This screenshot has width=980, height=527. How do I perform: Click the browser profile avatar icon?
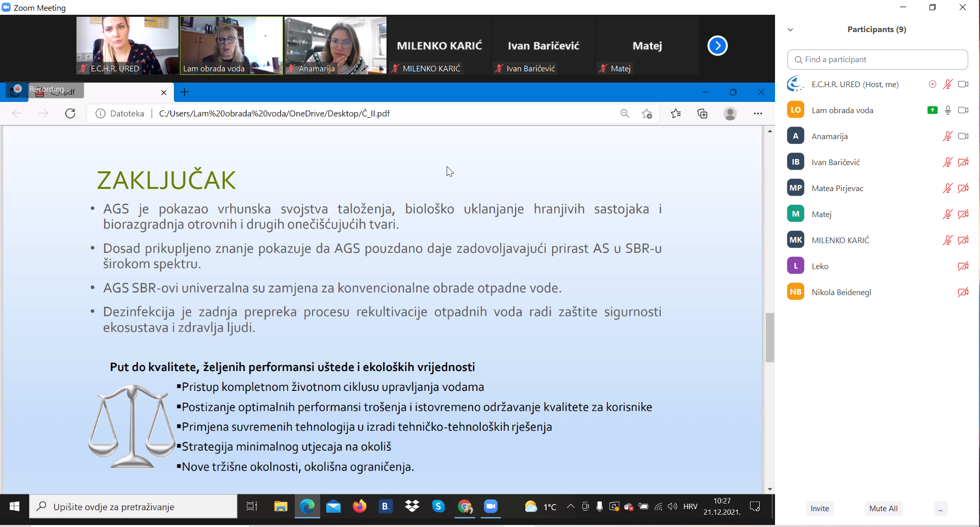coord(730,114)
